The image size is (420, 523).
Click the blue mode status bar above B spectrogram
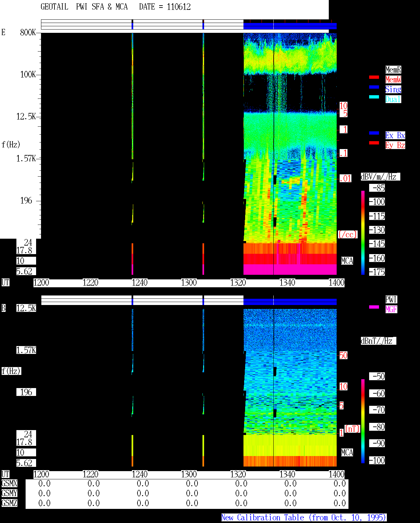coord(290,302)
